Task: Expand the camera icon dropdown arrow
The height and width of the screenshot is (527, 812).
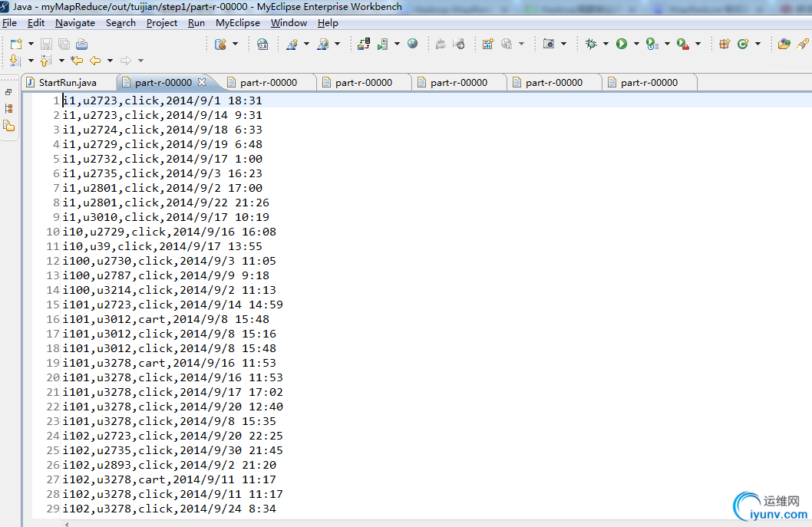Action: click(x=563, y=44)
